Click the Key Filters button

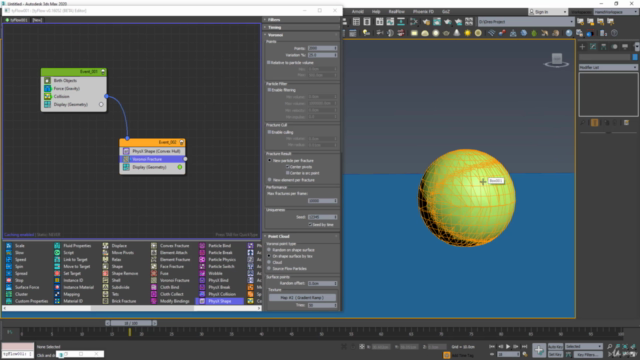point(588,355)
